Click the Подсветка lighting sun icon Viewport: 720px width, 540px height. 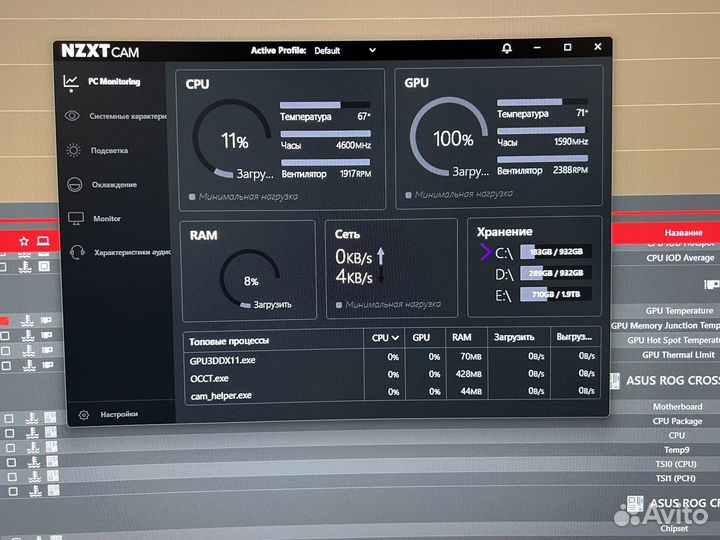[73, 150]
